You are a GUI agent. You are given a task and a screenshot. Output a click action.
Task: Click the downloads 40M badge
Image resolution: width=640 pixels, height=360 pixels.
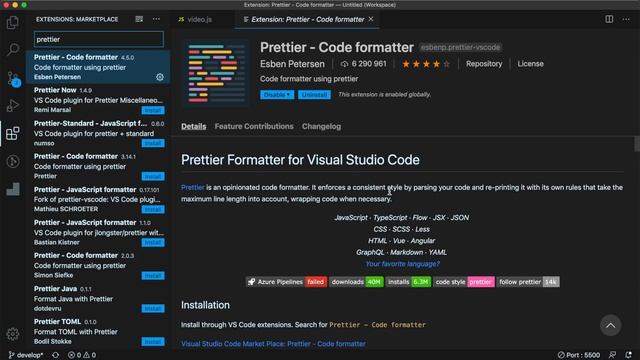point(356,282)
